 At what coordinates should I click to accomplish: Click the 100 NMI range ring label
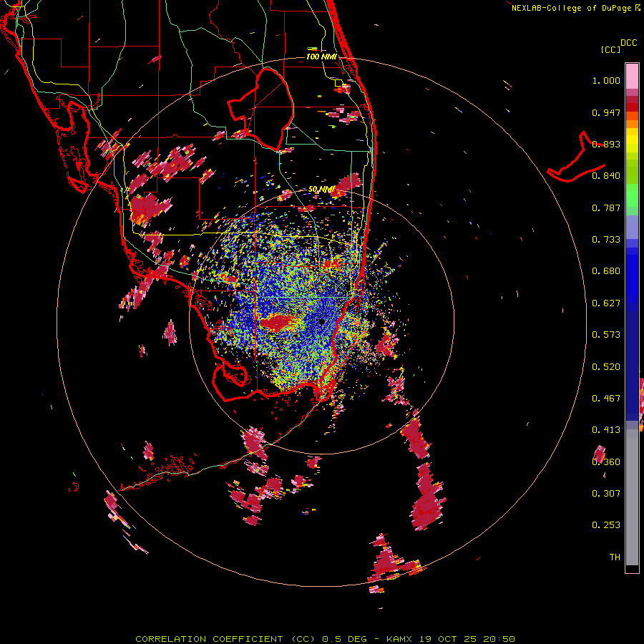click(321, 57)
